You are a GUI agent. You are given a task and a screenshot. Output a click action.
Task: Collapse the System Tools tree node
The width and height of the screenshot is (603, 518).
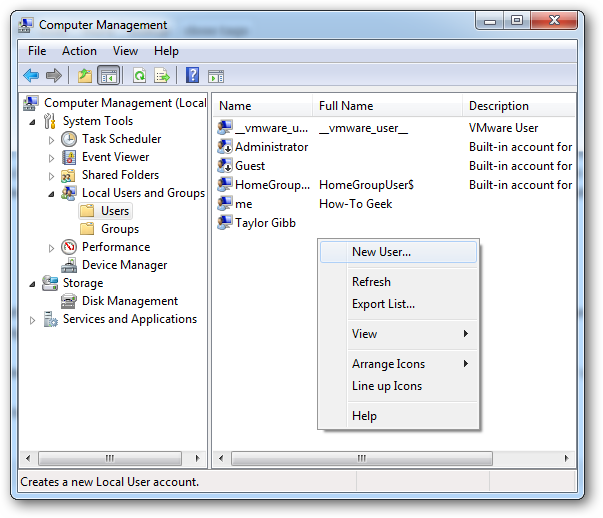pyautogui.click(x=33, y=122)
